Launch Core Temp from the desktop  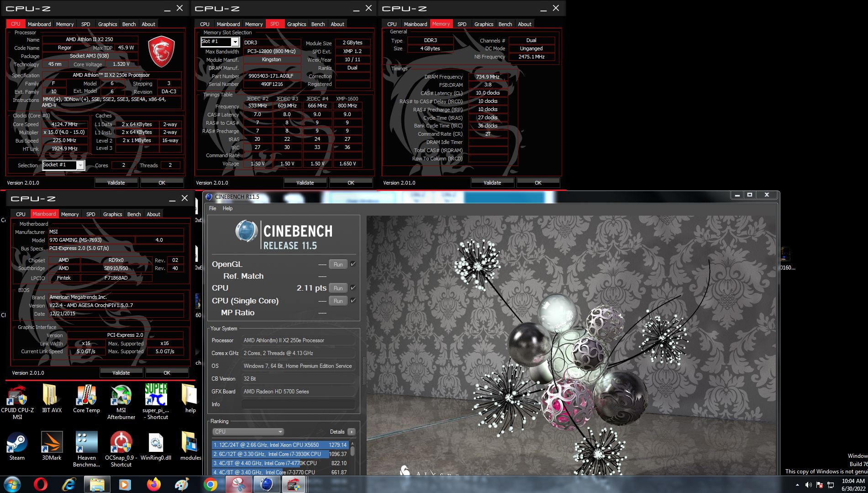click(86, 399)
